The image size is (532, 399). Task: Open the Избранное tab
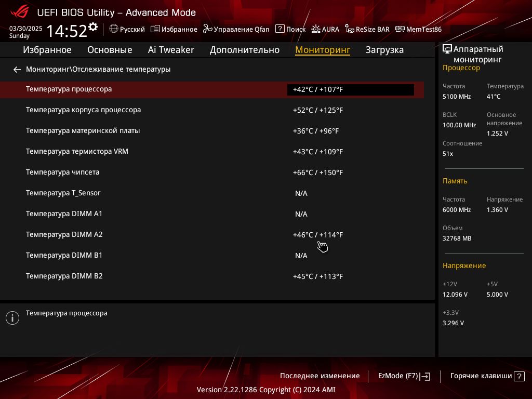tap(47, 50)
